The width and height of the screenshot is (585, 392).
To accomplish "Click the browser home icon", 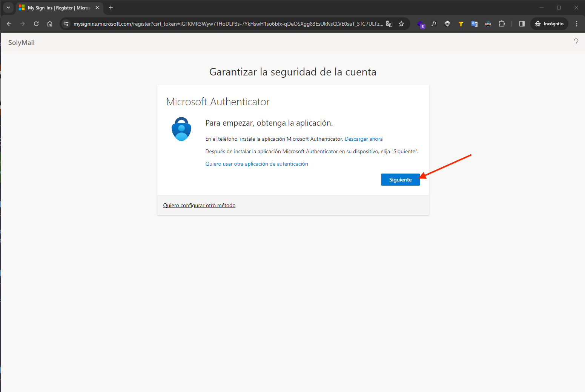I will point(49,24).
